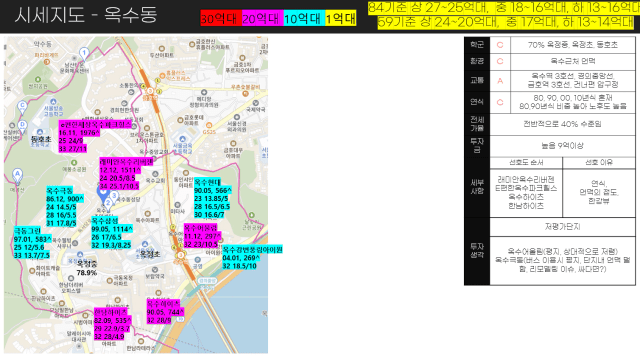Click the numbered map pin marked 1
Image resolution: width=640 pixels, height=361 pixels.
point(84,53)
